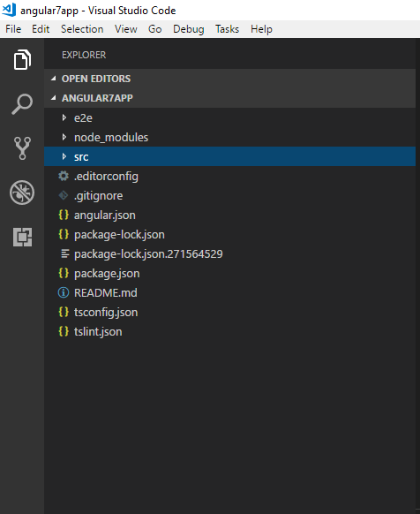Click the braces icon beside package.json

tap(64, 273)
